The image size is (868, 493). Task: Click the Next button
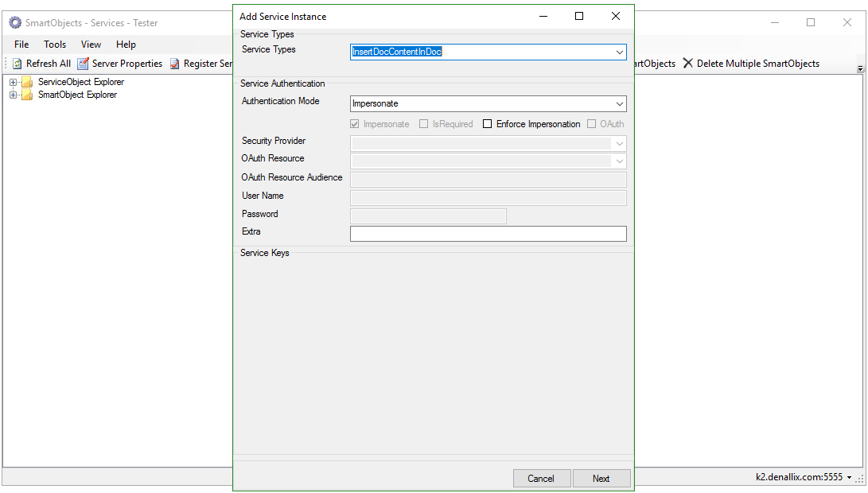[x=601, y=478]
